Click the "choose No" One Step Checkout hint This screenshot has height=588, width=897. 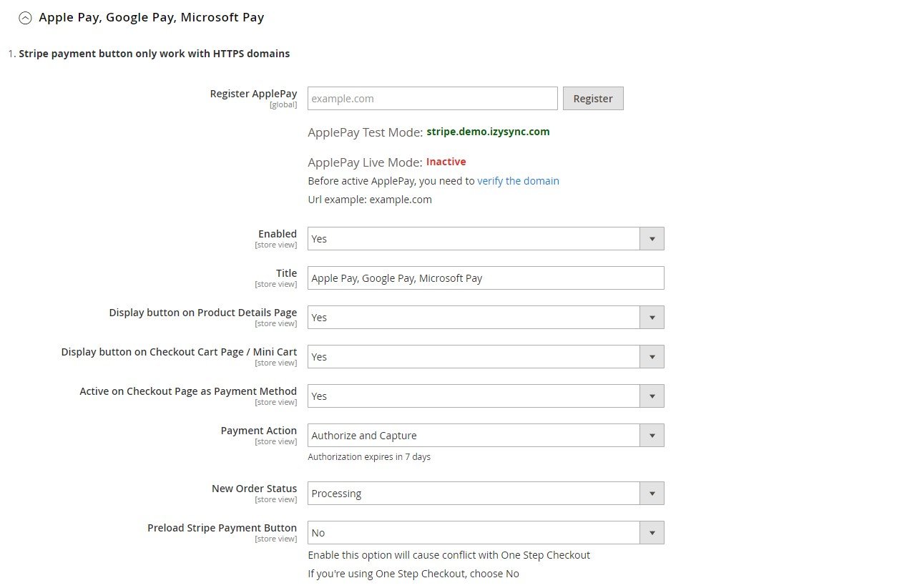coord(413,574)
